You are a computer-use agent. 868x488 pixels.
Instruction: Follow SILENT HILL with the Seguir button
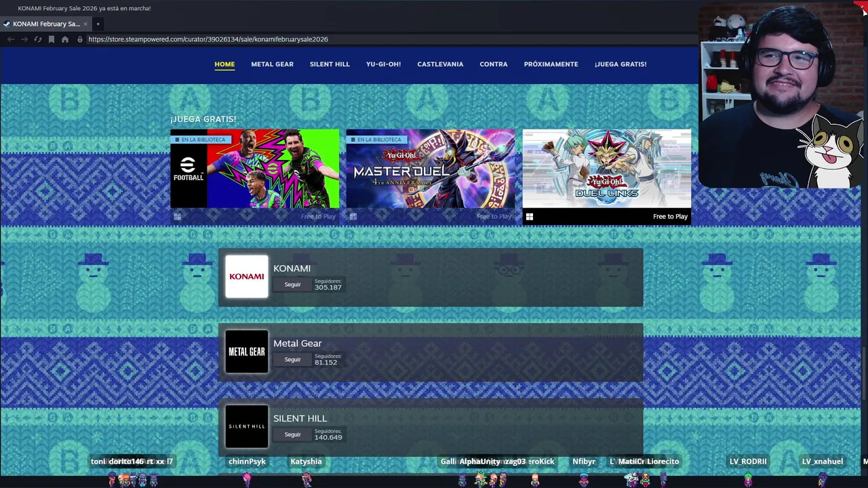point(292,434)
